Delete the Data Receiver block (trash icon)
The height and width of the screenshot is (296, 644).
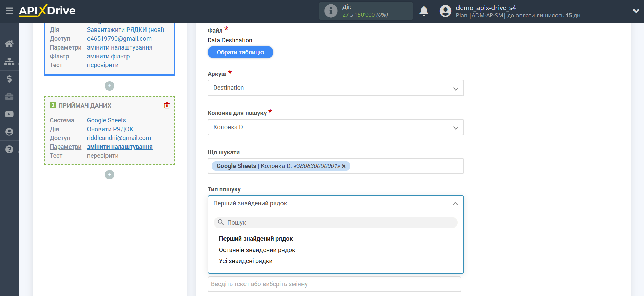pyautogui.click(x=167, y=105)
